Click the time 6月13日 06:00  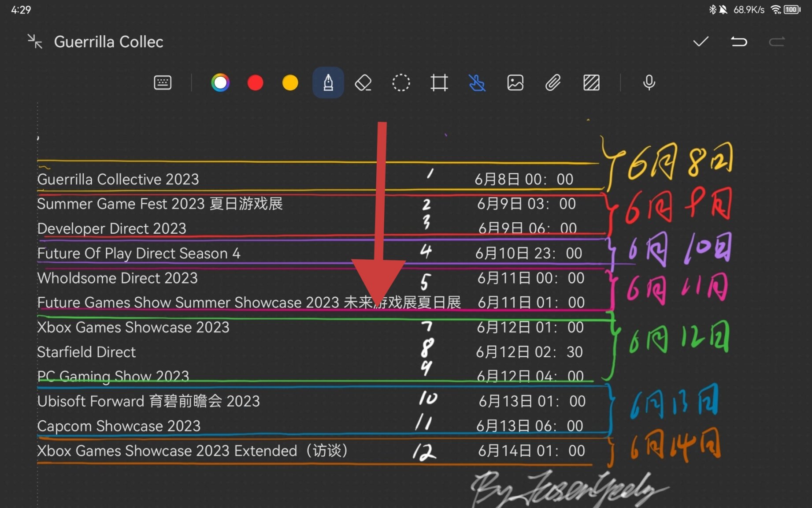tap(530, 426)
